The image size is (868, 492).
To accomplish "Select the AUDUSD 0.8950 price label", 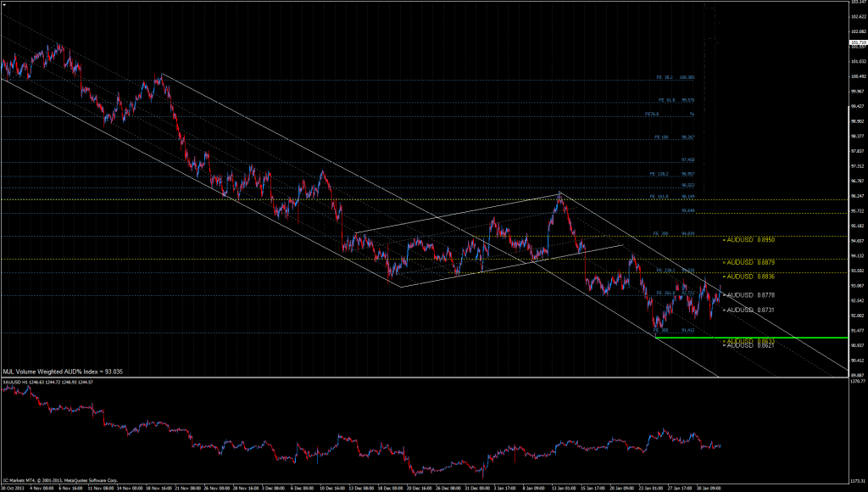I will [x=751, y=240].
